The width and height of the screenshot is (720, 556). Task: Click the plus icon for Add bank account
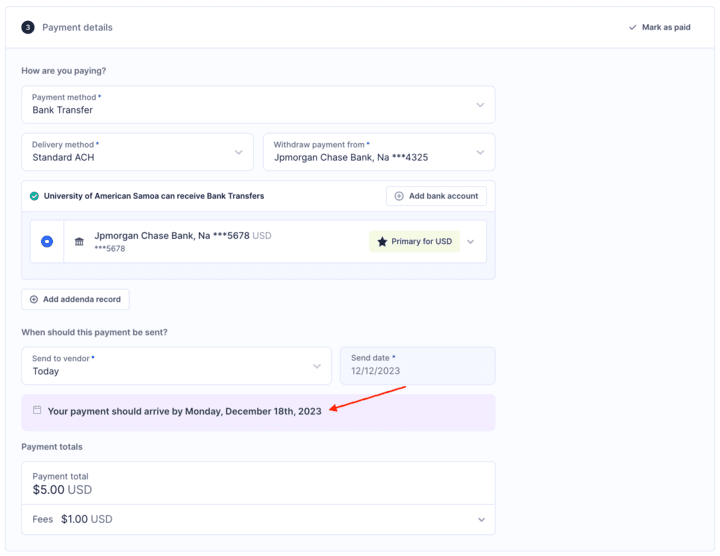[399, 196]
